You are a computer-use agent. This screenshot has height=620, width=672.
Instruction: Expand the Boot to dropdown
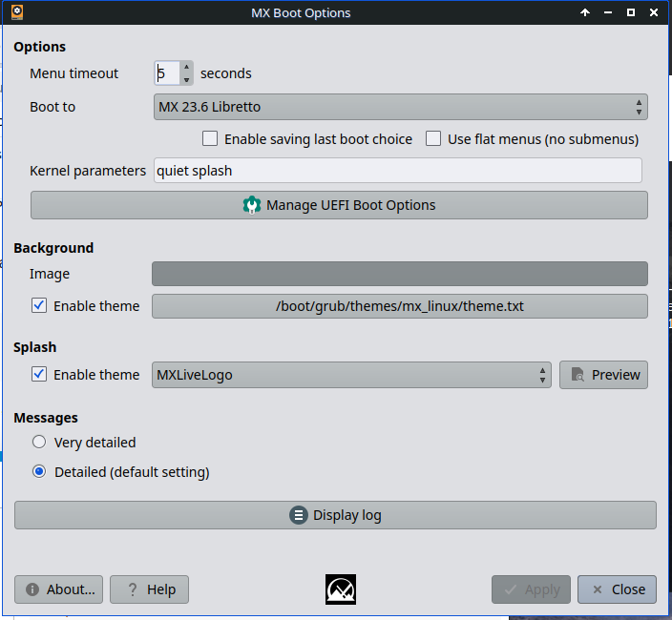pyautogui.click(x=400, y=107)
